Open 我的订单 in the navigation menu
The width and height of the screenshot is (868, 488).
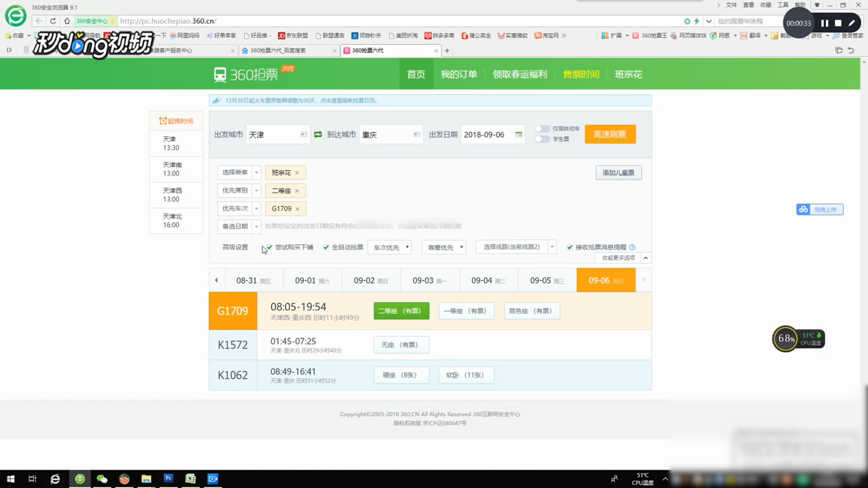[460, 74]
